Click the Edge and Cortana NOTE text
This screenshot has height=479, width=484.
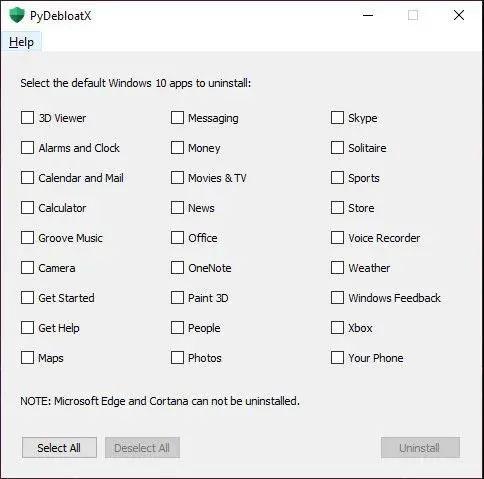[x=160, y=401]
